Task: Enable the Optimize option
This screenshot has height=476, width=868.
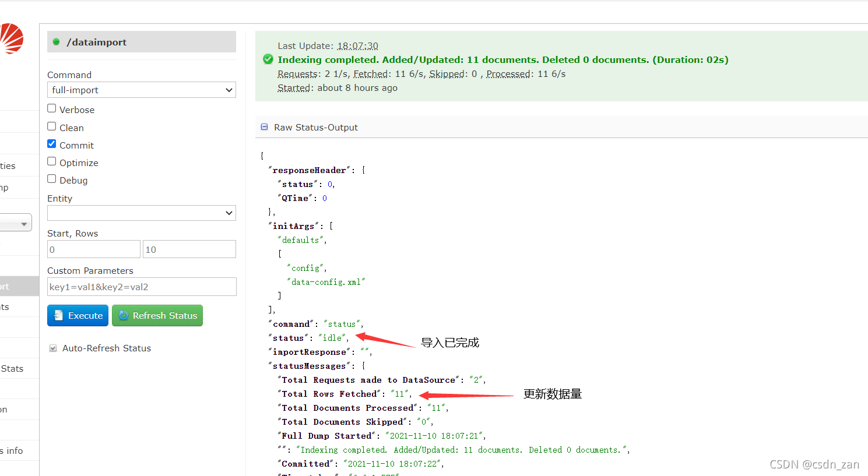Action: 52,161
